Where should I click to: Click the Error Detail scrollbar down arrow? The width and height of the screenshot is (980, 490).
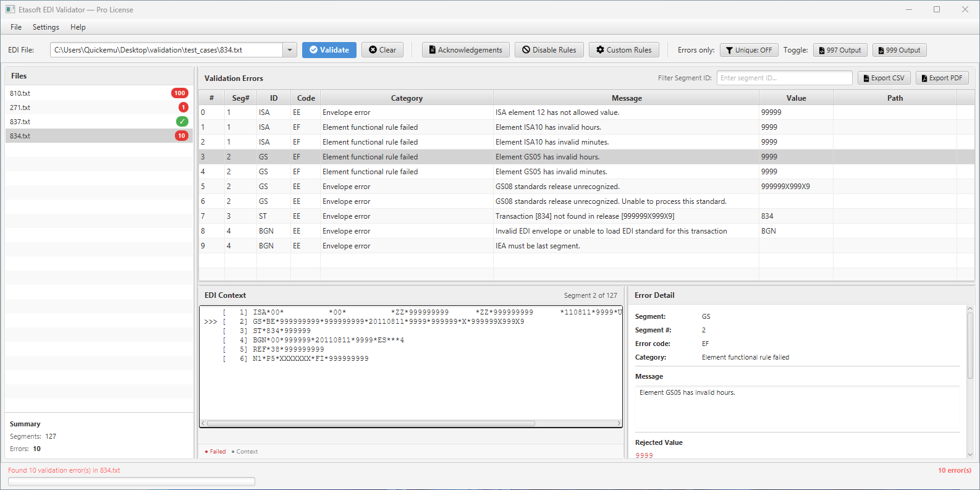pyautogui.click(x=969, y=454)
